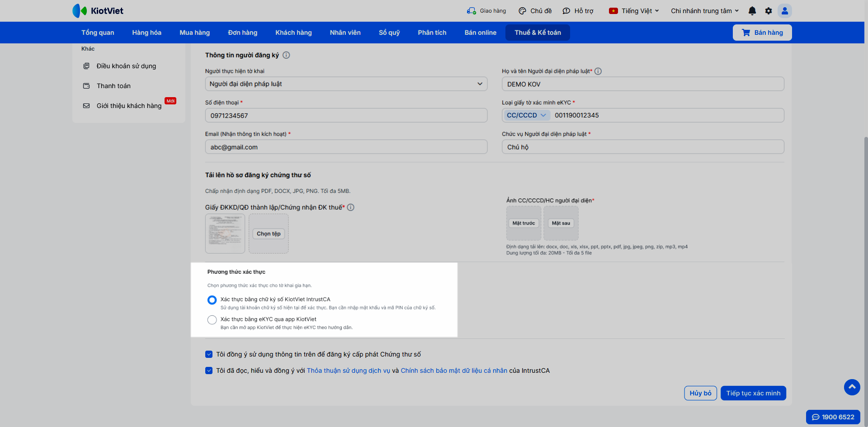
Task: Toggle the Tôi đồng ý sử dụng thông tin checkbox
Action: pyautogui.click(x=209, y=354)
